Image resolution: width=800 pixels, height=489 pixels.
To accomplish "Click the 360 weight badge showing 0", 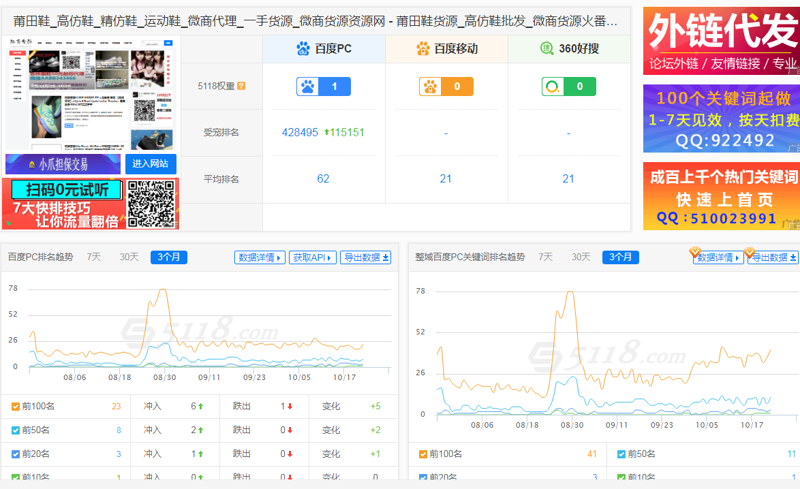I will point(568,87).
